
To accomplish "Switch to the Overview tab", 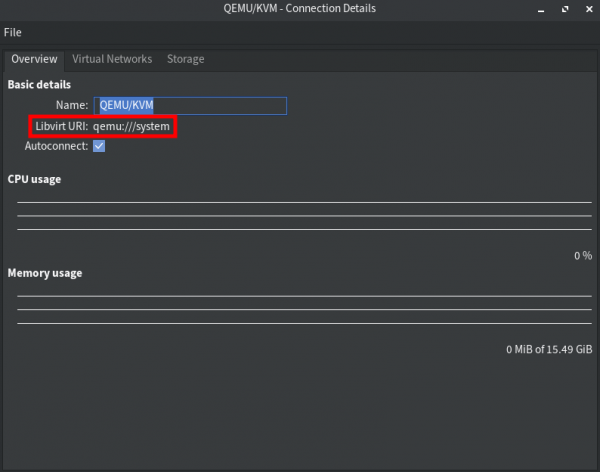I will [x=34, y=59].
